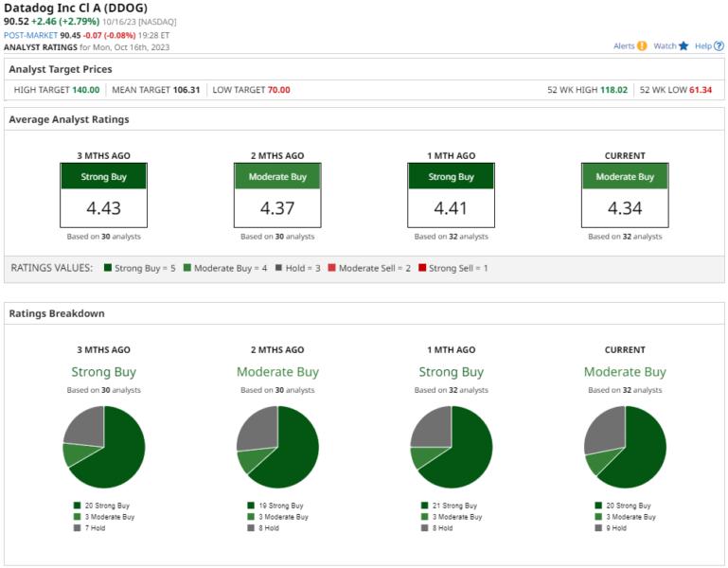This screenshot has height=568, width=728.
Task: Click the '19 Strong Buy' legend entry
Action: (x=275, y=506)
